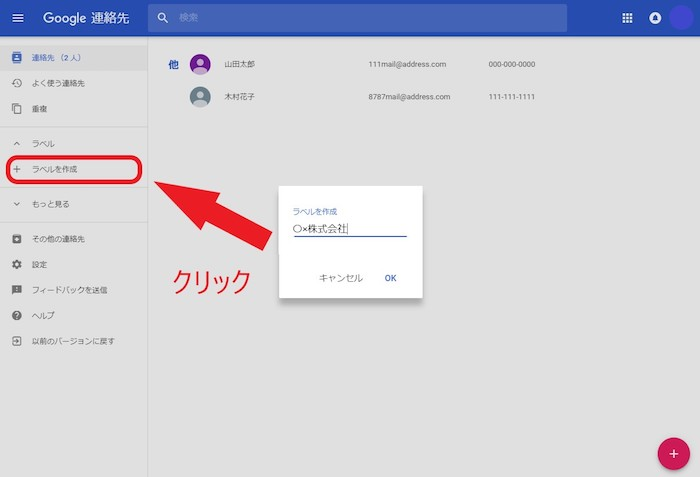This screenshot has height=477, width=700.
Task: Click the red add contact button
Action: (x=674, y=454)
